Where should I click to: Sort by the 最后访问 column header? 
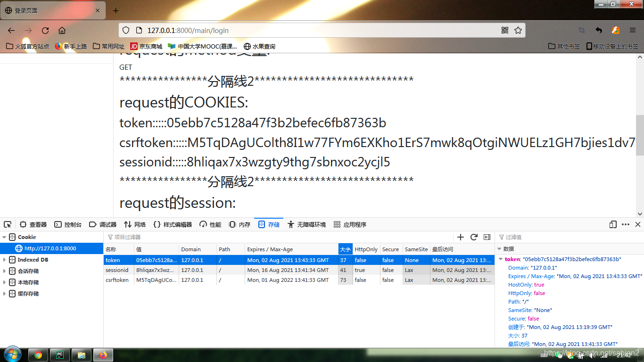click(x=462, y=249)
